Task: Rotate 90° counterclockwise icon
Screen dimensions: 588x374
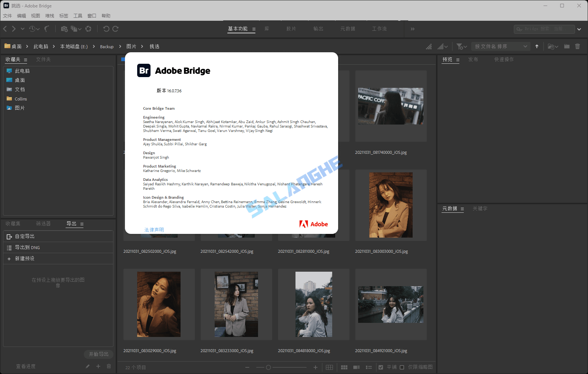Action: (x=106, y=29)
